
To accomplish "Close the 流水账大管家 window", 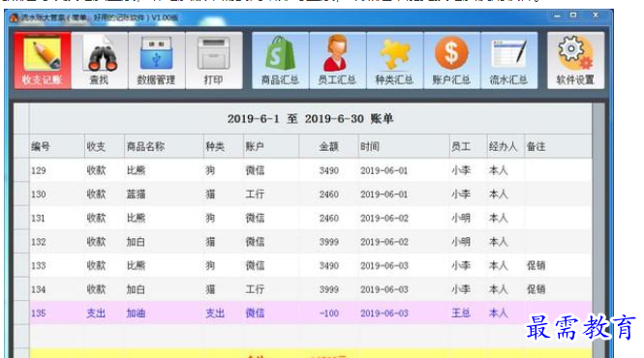I will pyautogui.click(x=596, y=15).
